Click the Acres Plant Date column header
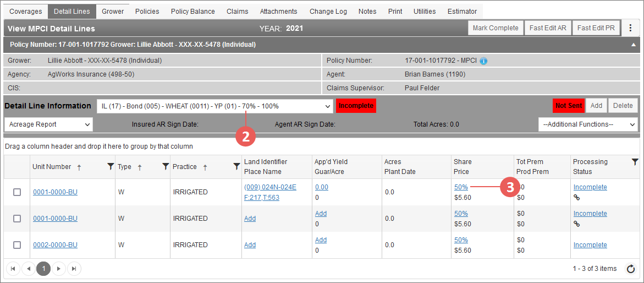 click(416, 167)
